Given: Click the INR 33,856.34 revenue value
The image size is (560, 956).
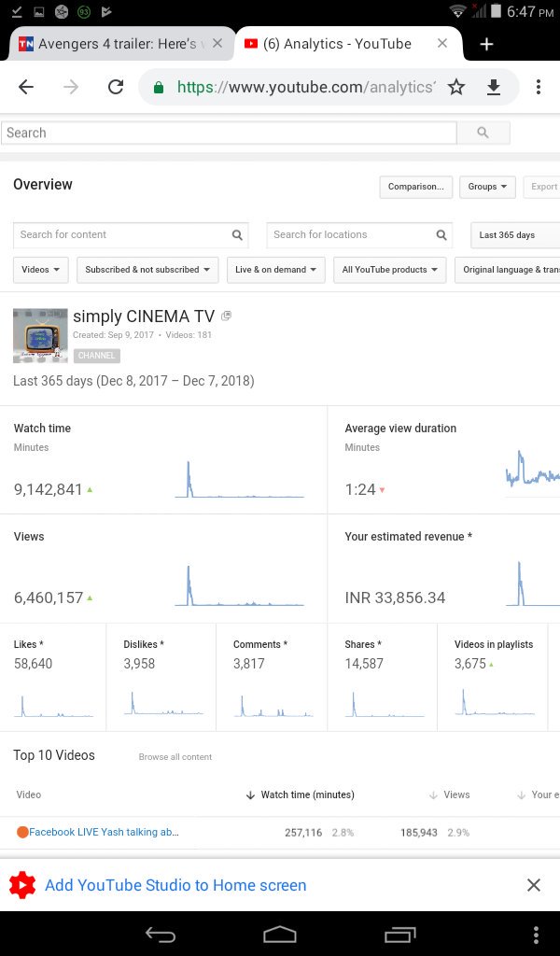Looking at the screenshot, I should pos(395,597).
